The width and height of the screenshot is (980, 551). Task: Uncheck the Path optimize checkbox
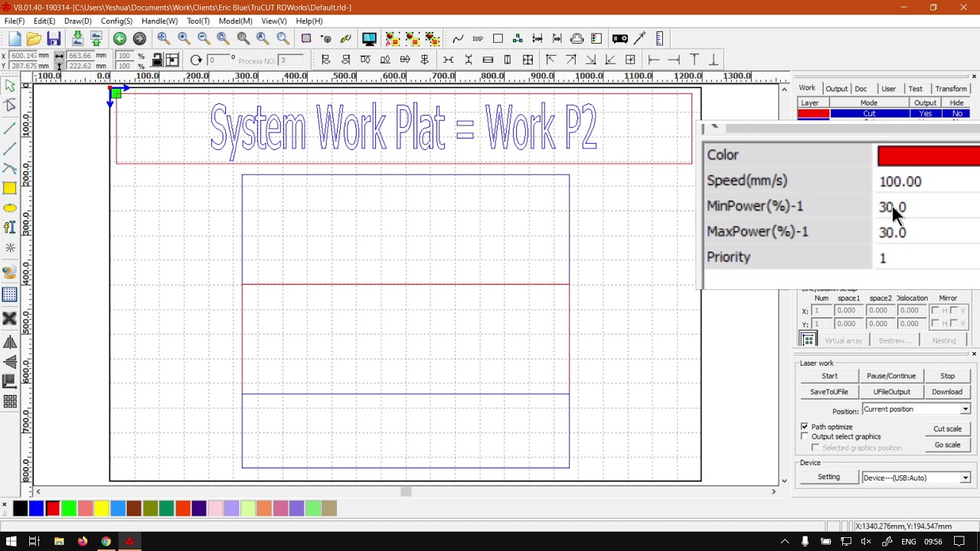click(805, 426)
